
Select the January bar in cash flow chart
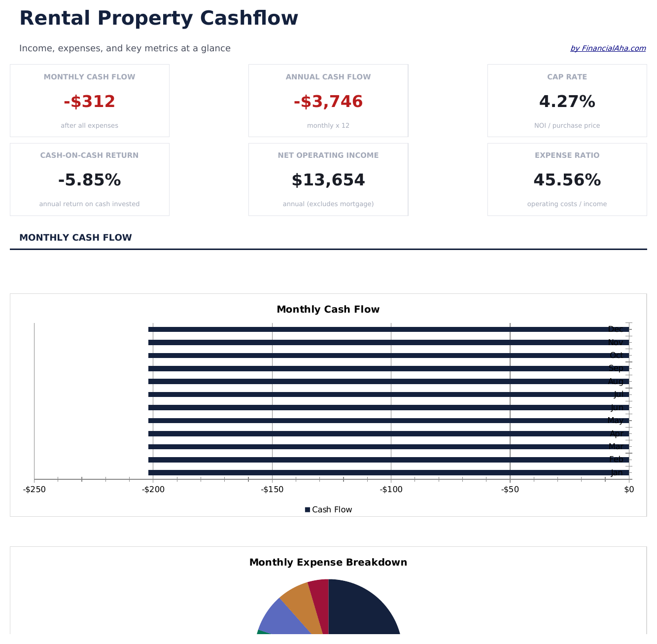375,473
